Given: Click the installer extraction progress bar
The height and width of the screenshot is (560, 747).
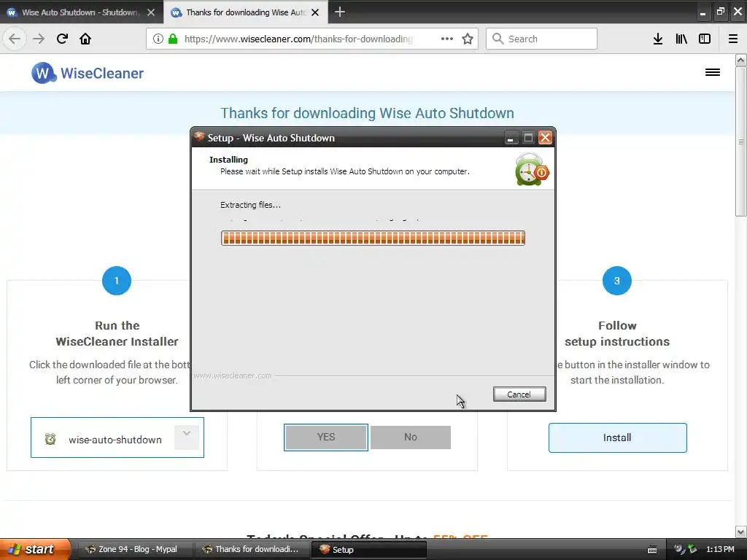Looking at the screenshot, I should [373, 238].
